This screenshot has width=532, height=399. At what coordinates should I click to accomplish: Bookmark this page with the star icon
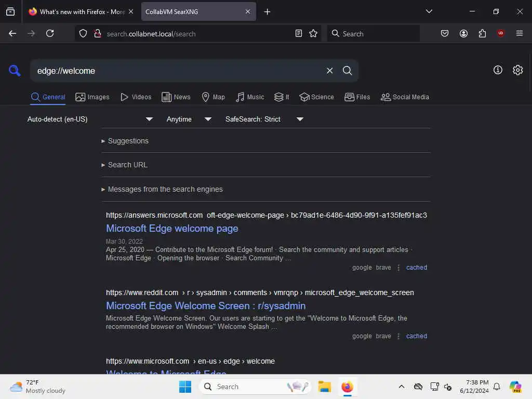[313, 33]
